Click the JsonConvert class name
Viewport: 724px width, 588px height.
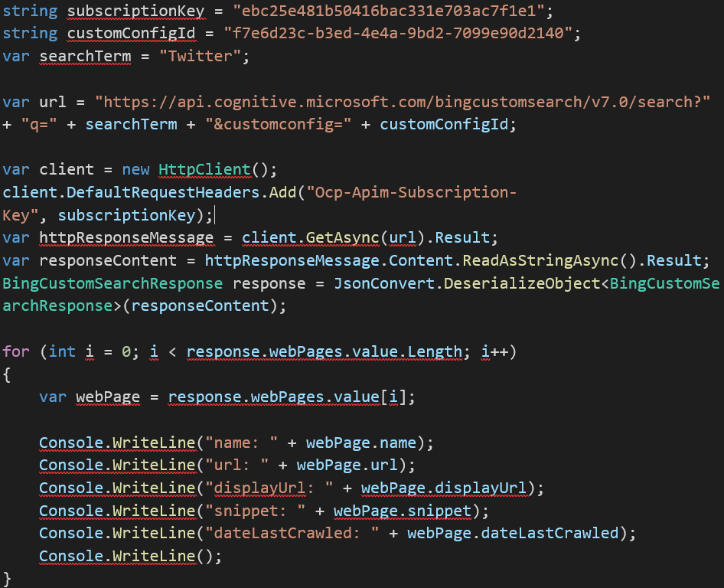tap(384, 283)
